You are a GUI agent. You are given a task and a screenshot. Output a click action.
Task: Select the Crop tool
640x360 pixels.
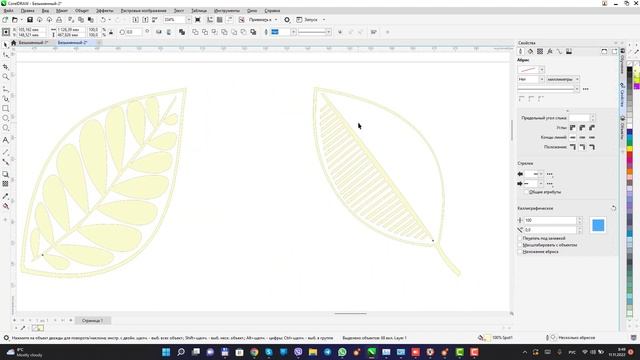tap(5, 67)
